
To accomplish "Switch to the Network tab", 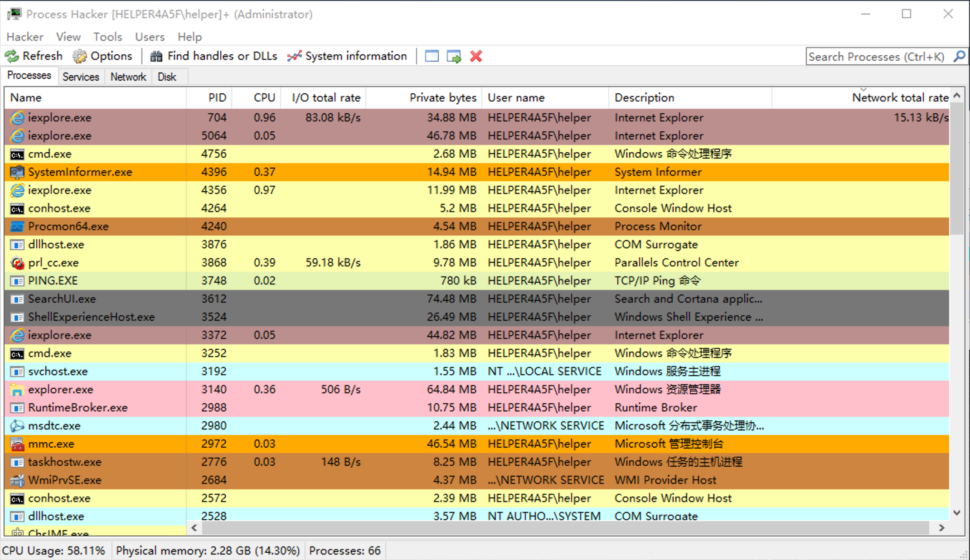I will pyautogui.click(x=128, y=77).
